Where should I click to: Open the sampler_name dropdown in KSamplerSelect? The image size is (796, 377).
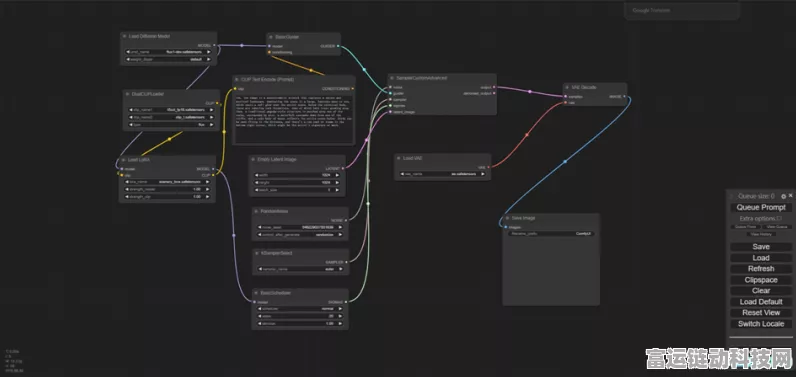pyautogui.click(x=301, y=269)
